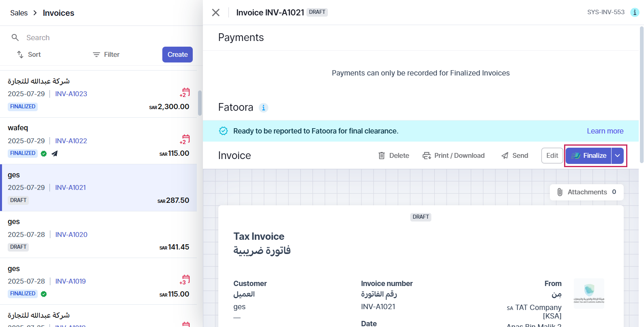Click Print / Download printer icon
This screenshot has width=644, height=327.
pyautogui.click(x=426, y=155)
